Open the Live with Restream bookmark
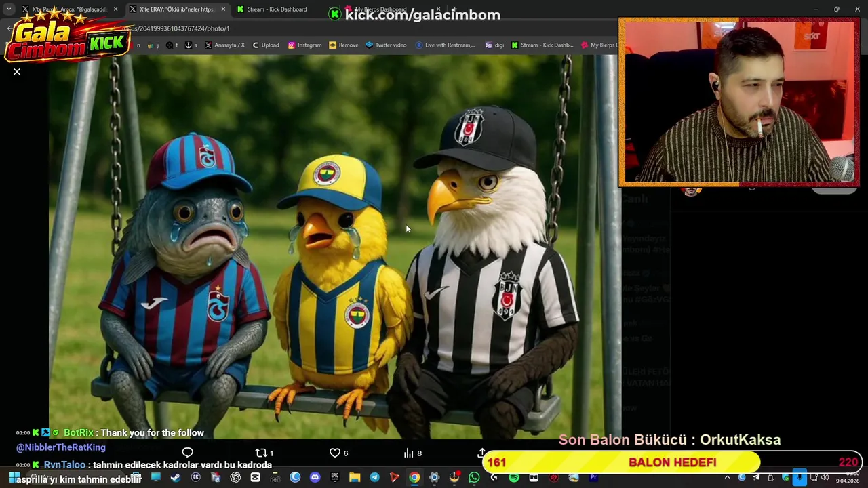Viewport: 868px width, 488px height. 446,45
